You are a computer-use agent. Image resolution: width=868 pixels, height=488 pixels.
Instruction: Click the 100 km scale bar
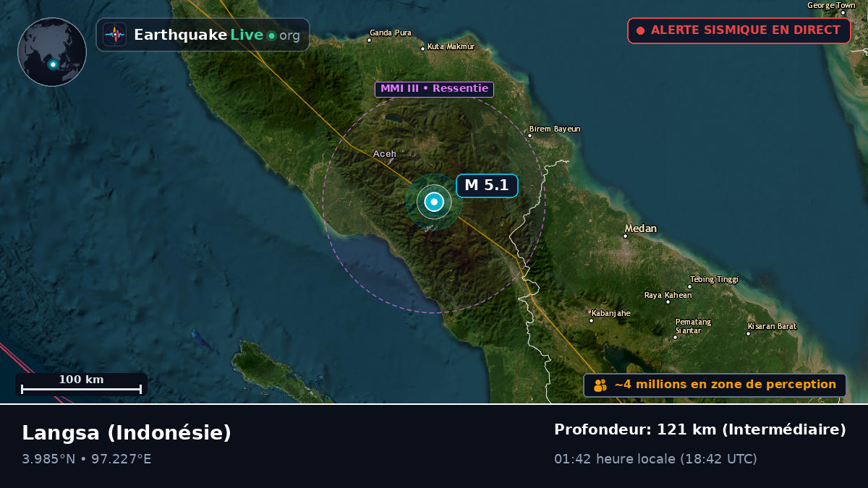pyautogui.click(x=81, y=384)
